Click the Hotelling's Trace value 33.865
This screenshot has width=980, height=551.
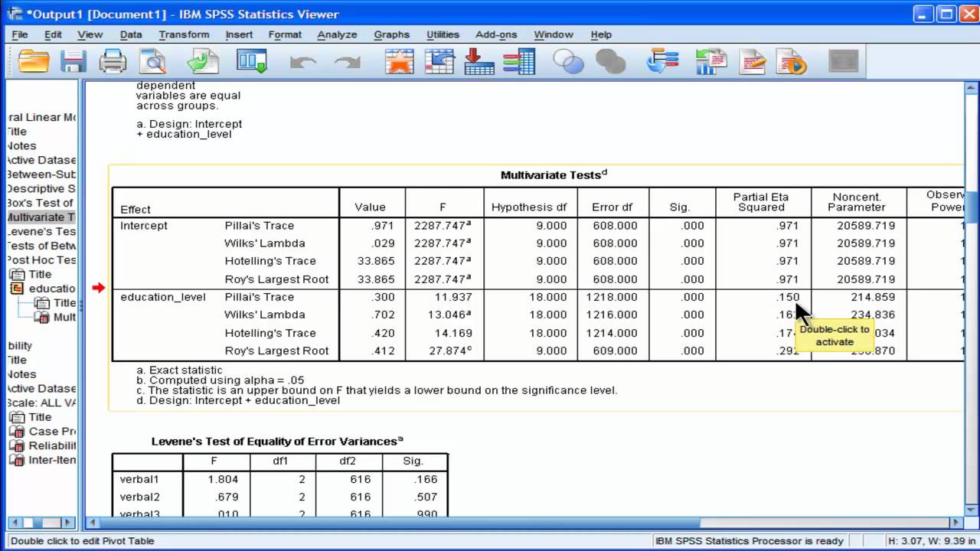coord(376,261)
